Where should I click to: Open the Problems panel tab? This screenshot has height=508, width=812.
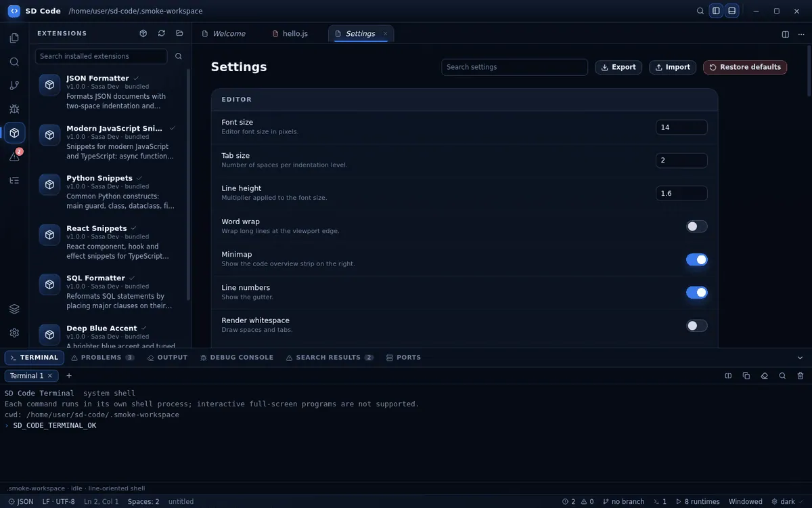[102, 358]
